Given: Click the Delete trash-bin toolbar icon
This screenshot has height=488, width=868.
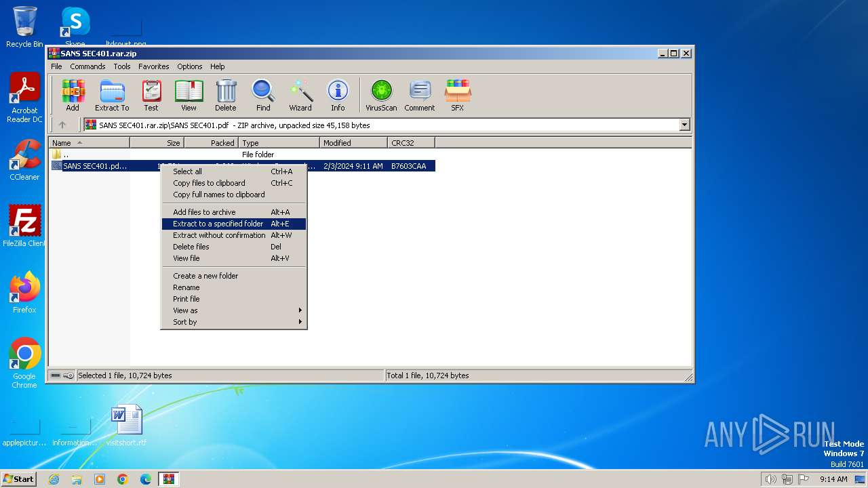Looking at the screenshot, I should tap(226, 95).
